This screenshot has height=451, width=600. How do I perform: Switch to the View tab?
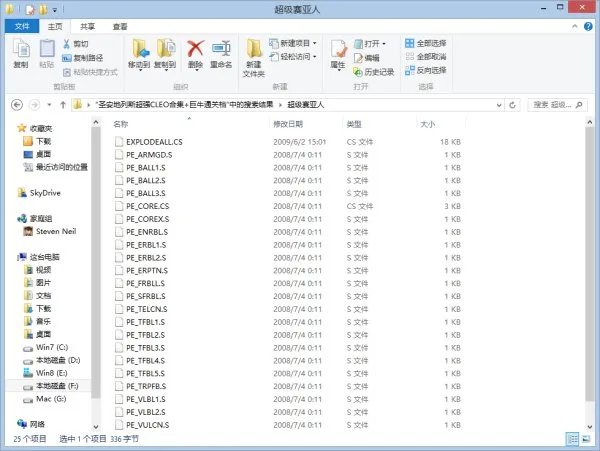[120, 26]
